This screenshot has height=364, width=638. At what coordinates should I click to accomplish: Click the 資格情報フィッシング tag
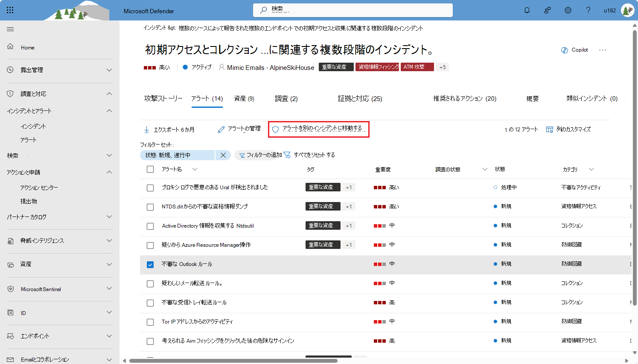point(377,67)
